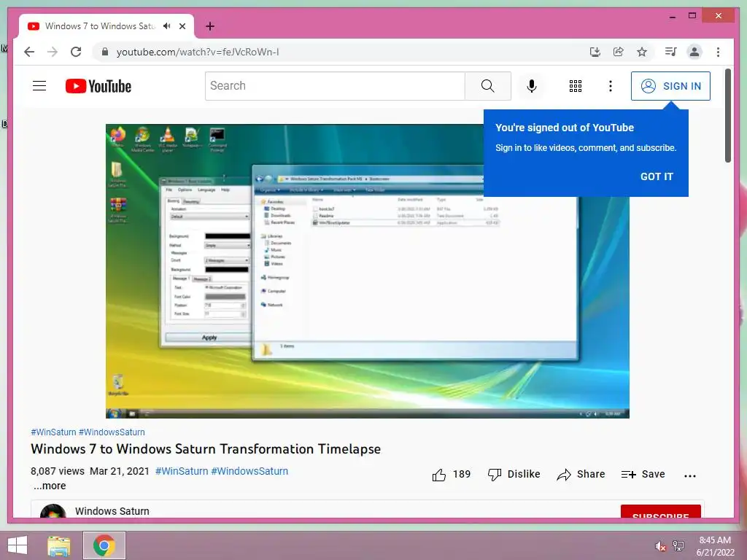The height and width of the screenshot is (560, 747).
Task: Subscribe to the Windows Saturn channel
Action: [x=660, y=512]
